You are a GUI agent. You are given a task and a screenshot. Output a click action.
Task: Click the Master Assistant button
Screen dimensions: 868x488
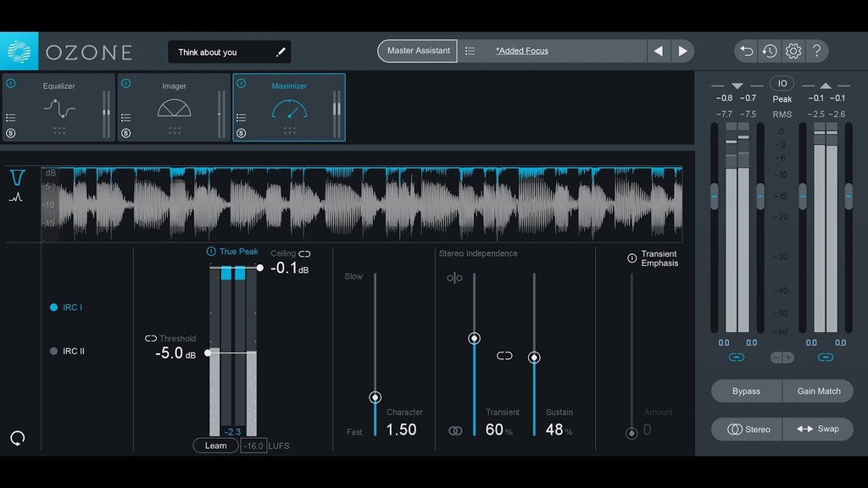(x=418, y=51)
